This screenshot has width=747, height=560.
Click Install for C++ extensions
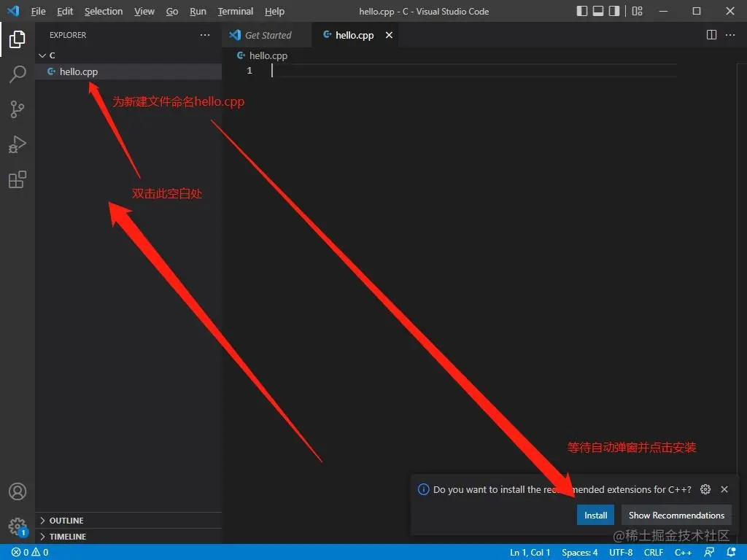(595, 516)
